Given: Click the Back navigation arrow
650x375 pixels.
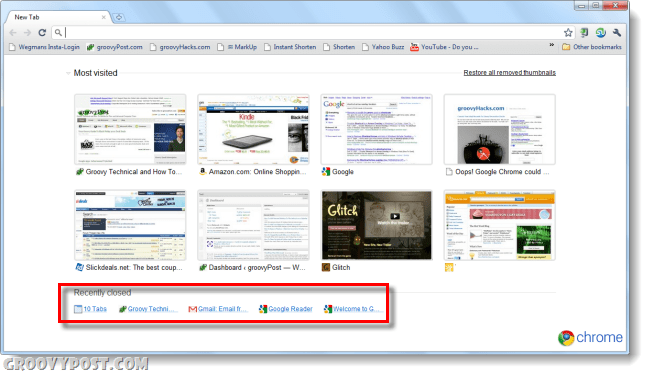Looking at the screenshot, I should [x=13, y=32].
